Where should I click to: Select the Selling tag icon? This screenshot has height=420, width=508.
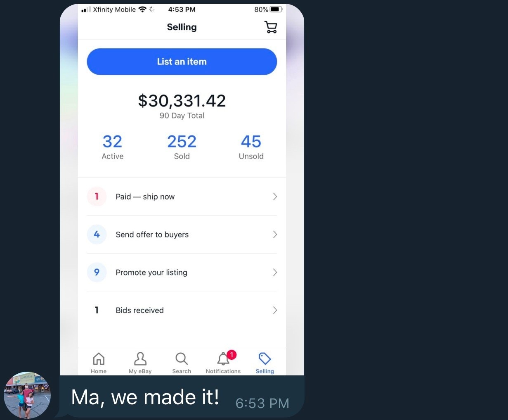(265, 359)
